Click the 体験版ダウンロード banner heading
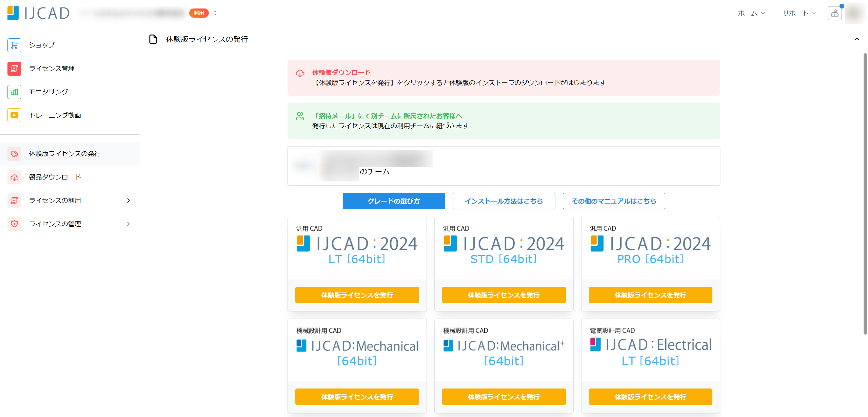868x417 pixels. point(341,73)
